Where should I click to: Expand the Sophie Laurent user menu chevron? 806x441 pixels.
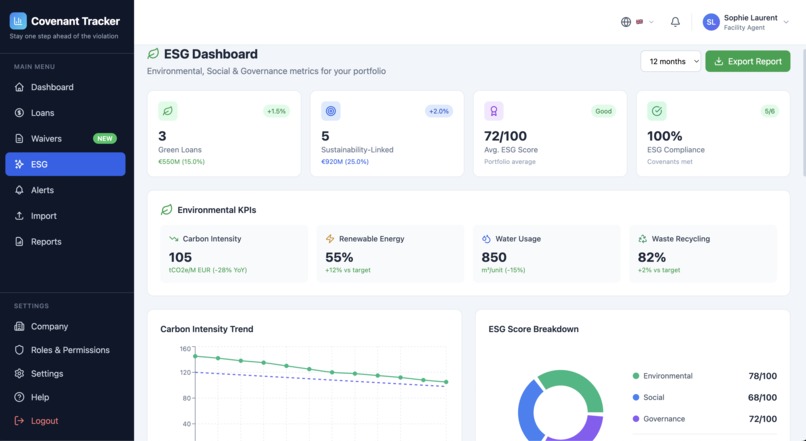(786, 22)
